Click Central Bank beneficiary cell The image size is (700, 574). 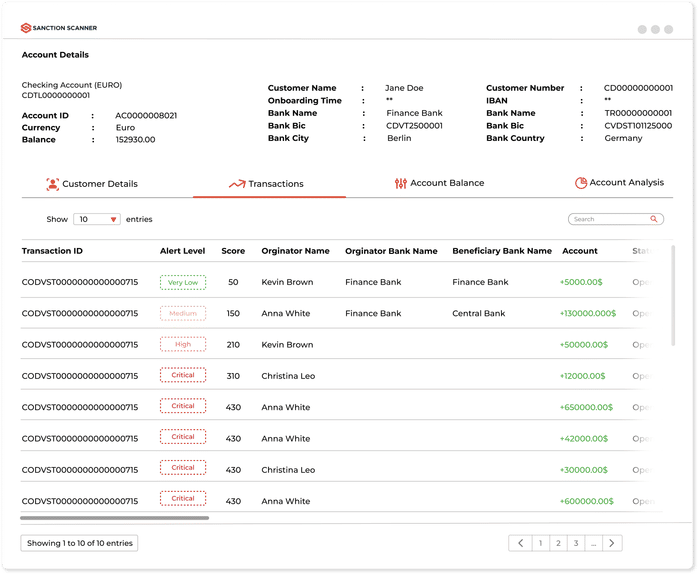point(479,313)
